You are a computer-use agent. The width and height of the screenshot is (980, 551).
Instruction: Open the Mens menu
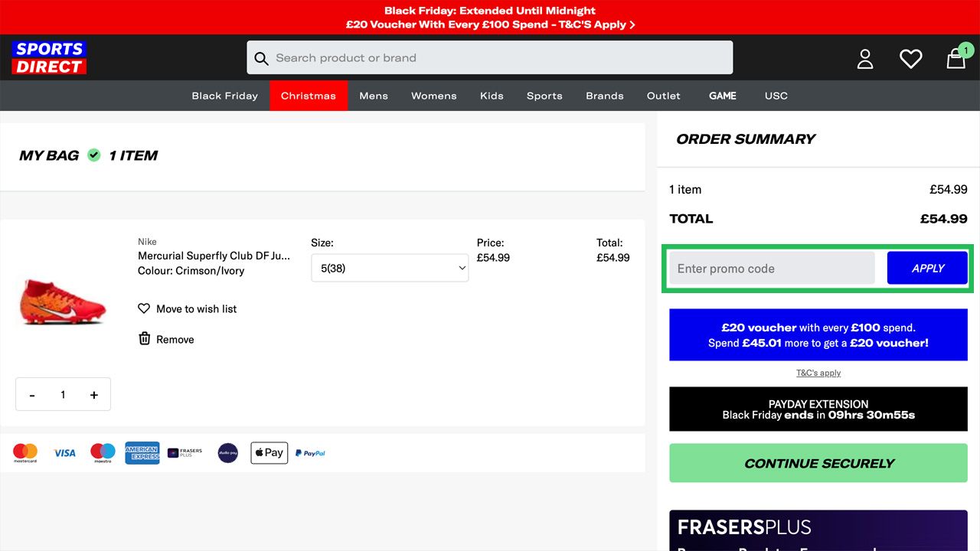(x=374, y=96)
